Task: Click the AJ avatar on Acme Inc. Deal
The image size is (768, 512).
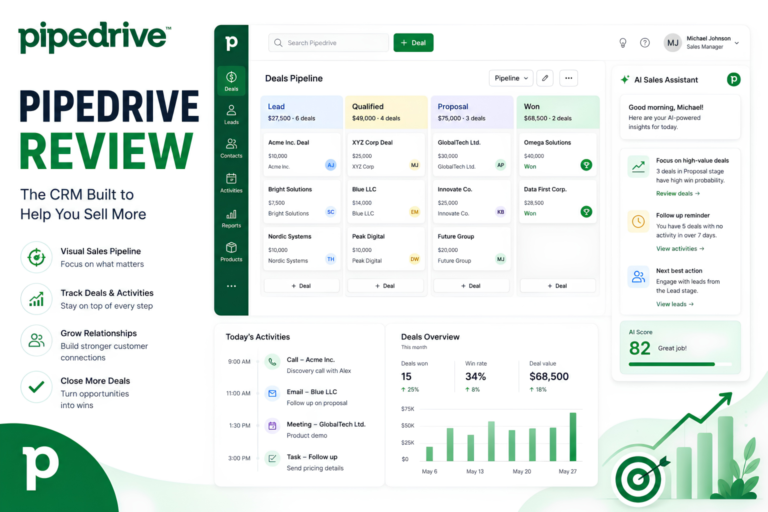Action: (x=331, y=165)
